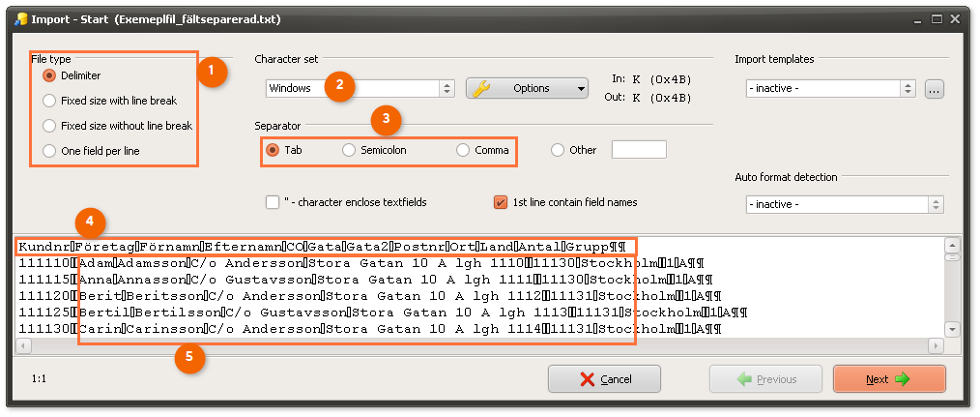Click the Previous button
Viewport: 980px width, 417px height.
[765, 379]
